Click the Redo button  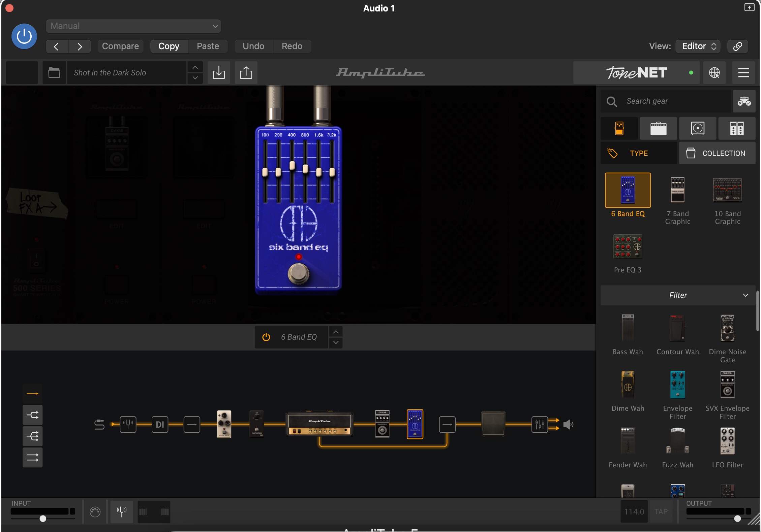[292, 46]
